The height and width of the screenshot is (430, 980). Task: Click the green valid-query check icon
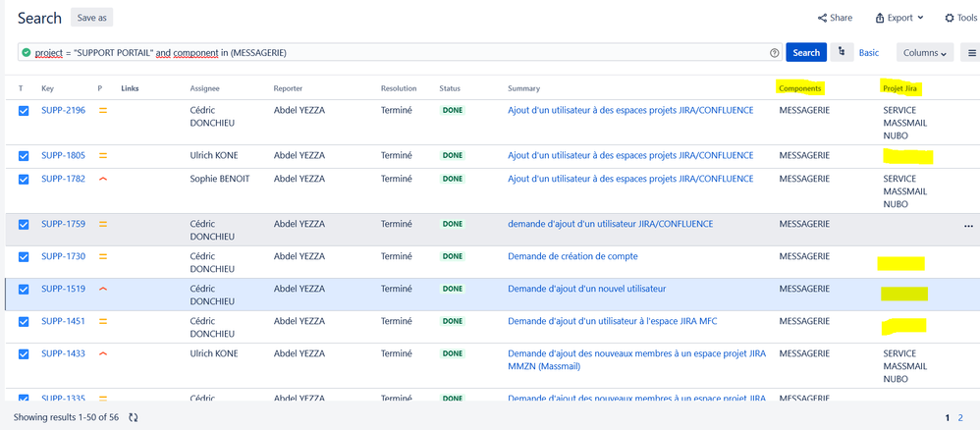click(27, 53)
